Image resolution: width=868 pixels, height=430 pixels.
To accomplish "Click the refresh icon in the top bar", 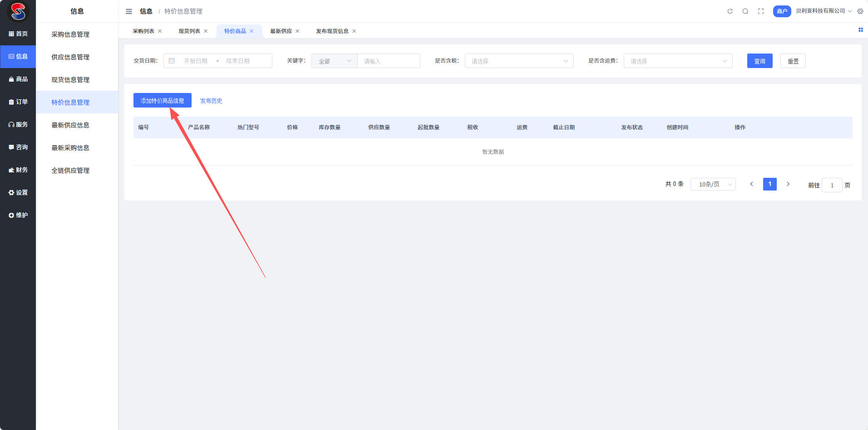I will (x=730, y=11).
